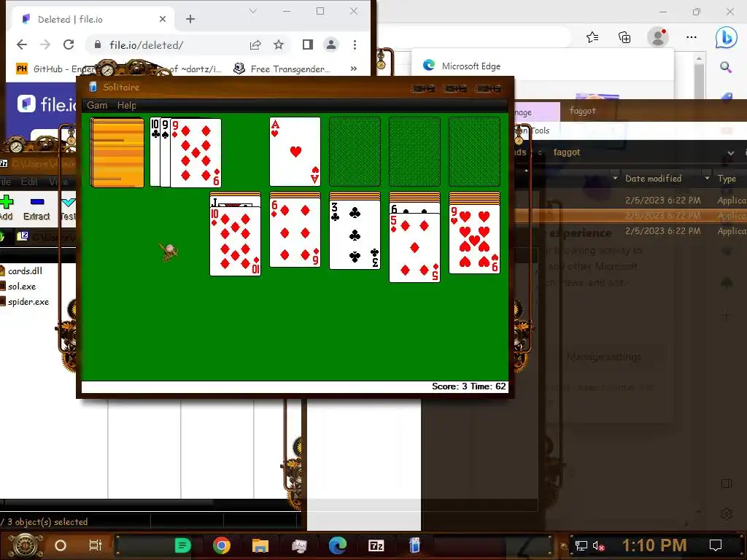Open Task View on taskbar

96,545
